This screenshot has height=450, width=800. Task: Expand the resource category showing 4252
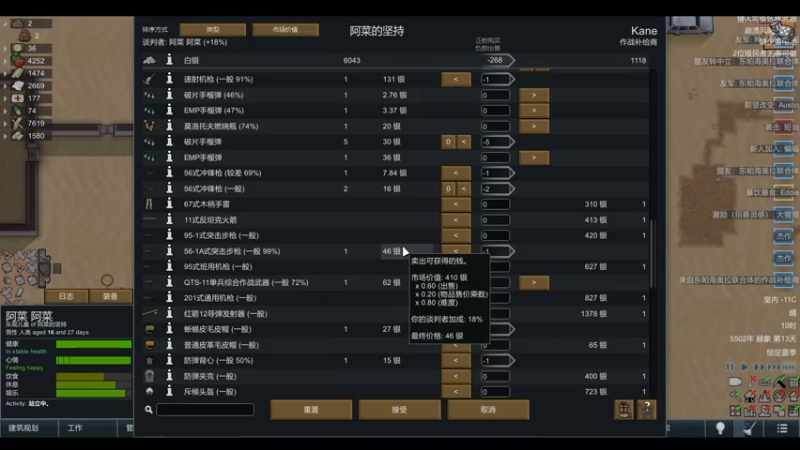click(5, 61)
